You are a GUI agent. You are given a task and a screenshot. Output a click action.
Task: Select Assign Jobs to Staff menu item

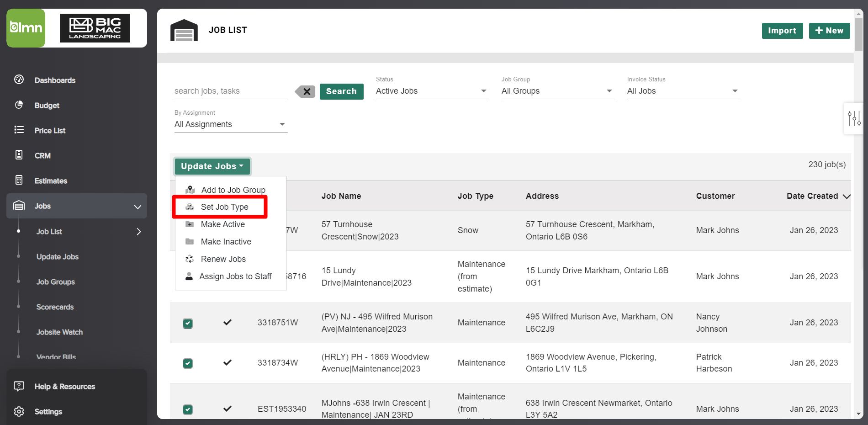click(231, 276)
